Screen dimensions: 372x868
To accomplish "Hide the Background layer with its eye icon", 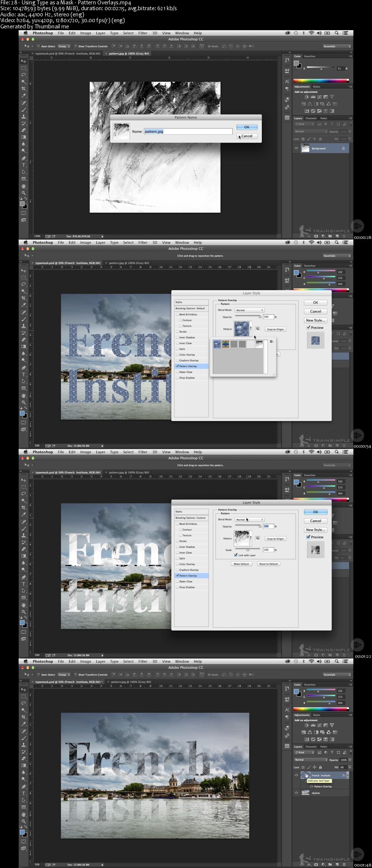I will pos(296,148).
